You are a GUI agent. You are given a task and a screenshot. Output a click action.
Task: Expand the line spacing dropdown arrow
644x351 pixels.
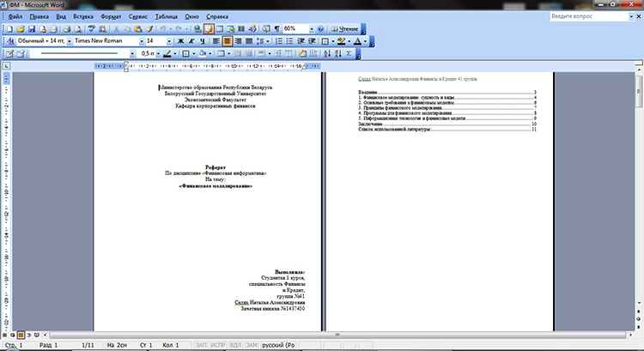267,41
